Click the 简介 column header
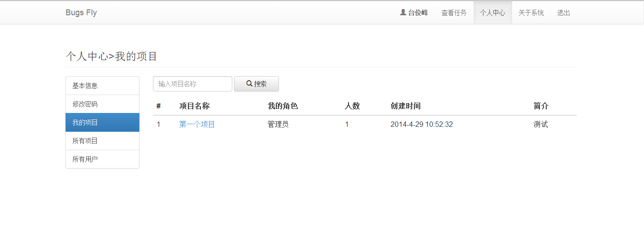The width and height of the screenshot is (644, 234). (x=541, y=106)
